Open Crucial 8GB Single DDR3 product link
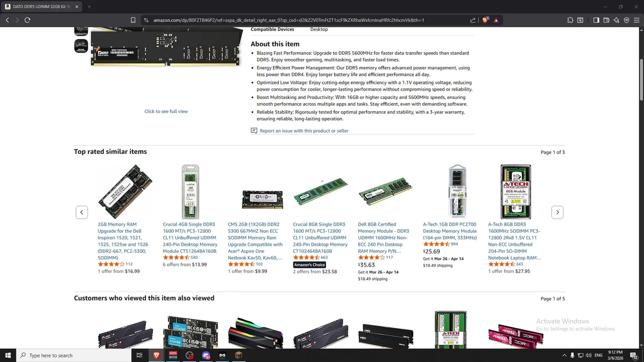644x362 pixels. (x=320, y=237)
